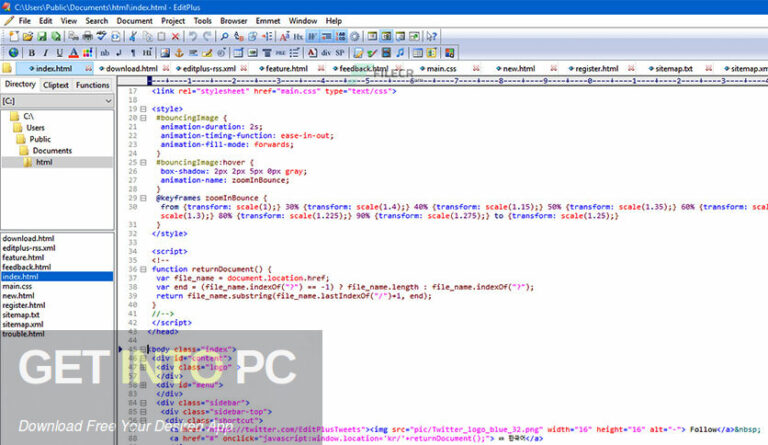
Task: Close the index.html tab
Action: click(88, 69)
